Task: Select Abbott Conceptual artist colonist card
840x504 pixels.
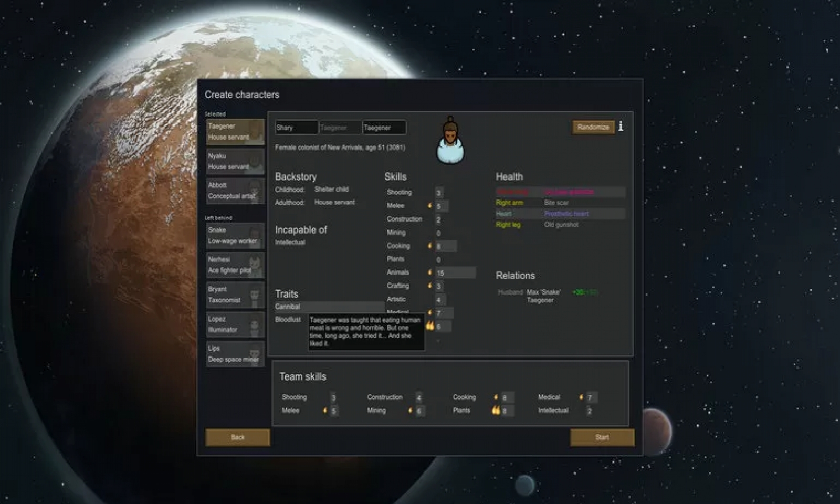Action: (235, 191)
